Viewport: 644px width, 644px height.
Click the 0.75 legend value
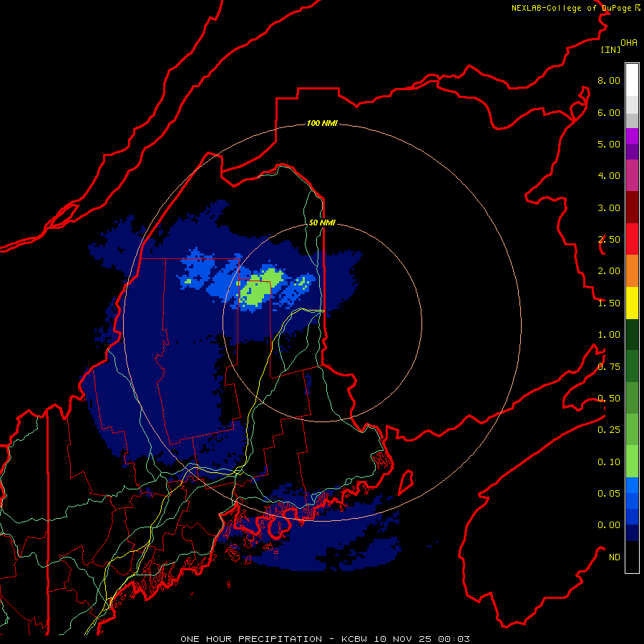(609, 367)
